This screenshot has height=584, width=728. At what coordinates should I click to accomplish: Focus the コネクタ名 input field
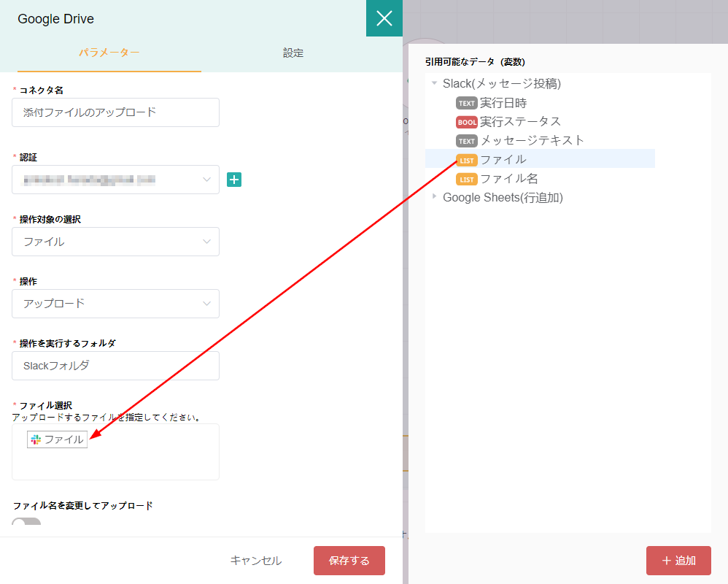(x=115, y=112)
